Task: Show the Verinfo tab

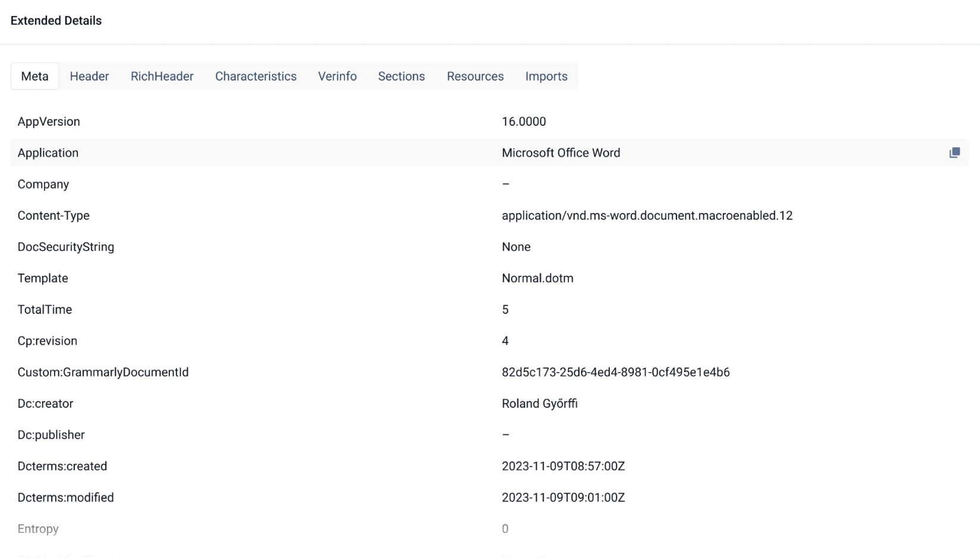Action: click(x=337, y=77)
